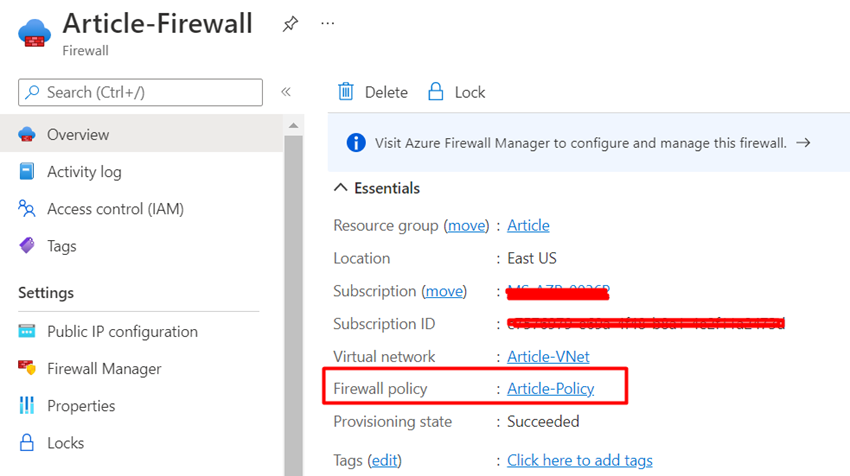
Task: Click the Public IP configuration icon
Action: 27,331
